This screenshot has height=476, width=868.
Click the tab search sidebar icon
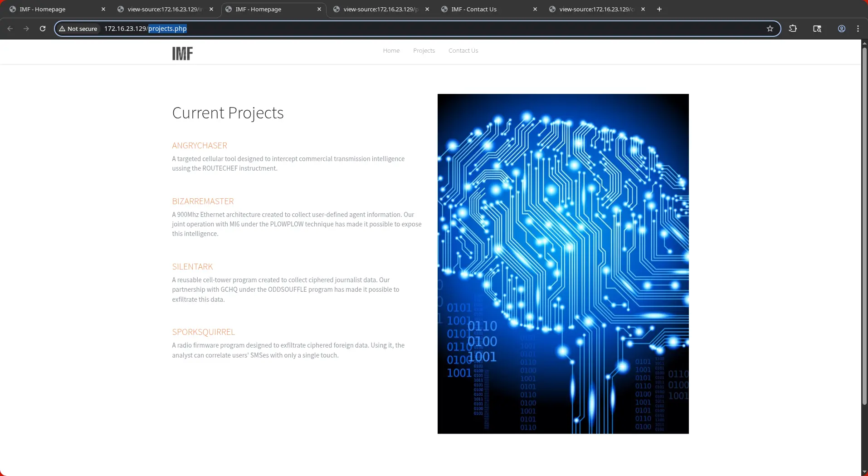[x=817, y=29]
